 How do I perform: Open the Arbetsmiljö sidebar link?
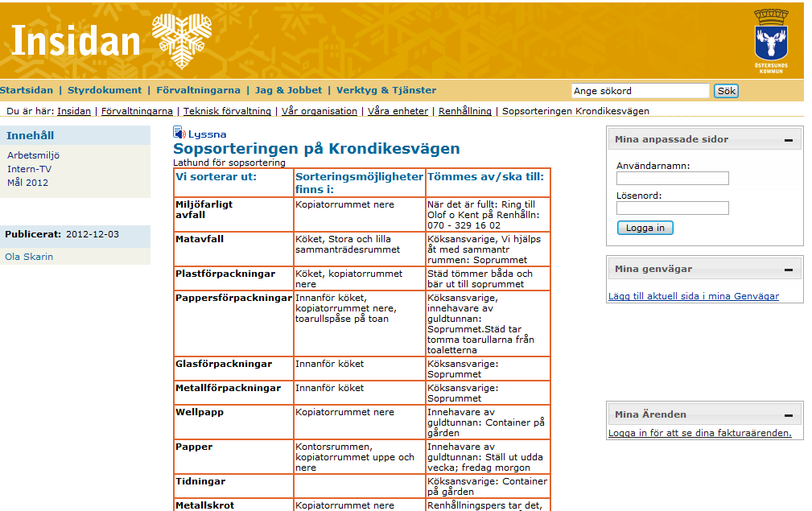33,155
